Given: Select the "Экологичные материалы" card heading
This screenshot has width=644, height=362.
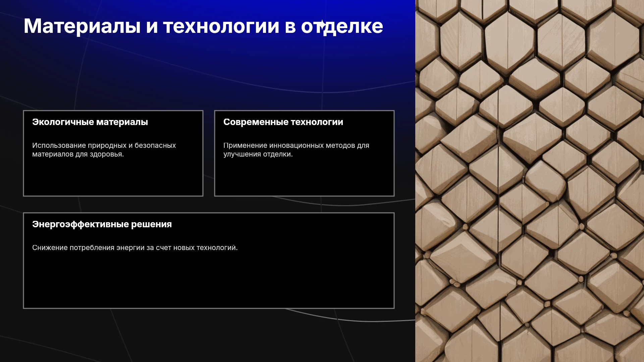Looking at the screenshot, I should pos(90,122).
